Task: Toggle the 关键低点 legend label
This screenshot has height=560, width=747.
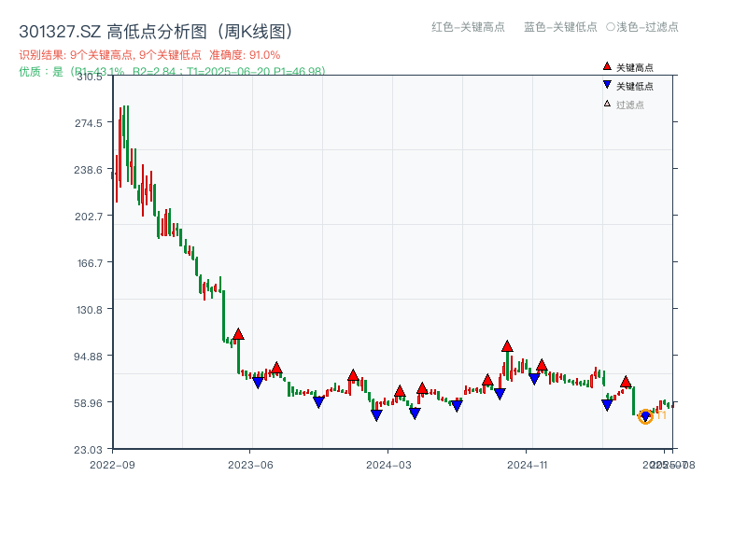Action: coord(635,86)
